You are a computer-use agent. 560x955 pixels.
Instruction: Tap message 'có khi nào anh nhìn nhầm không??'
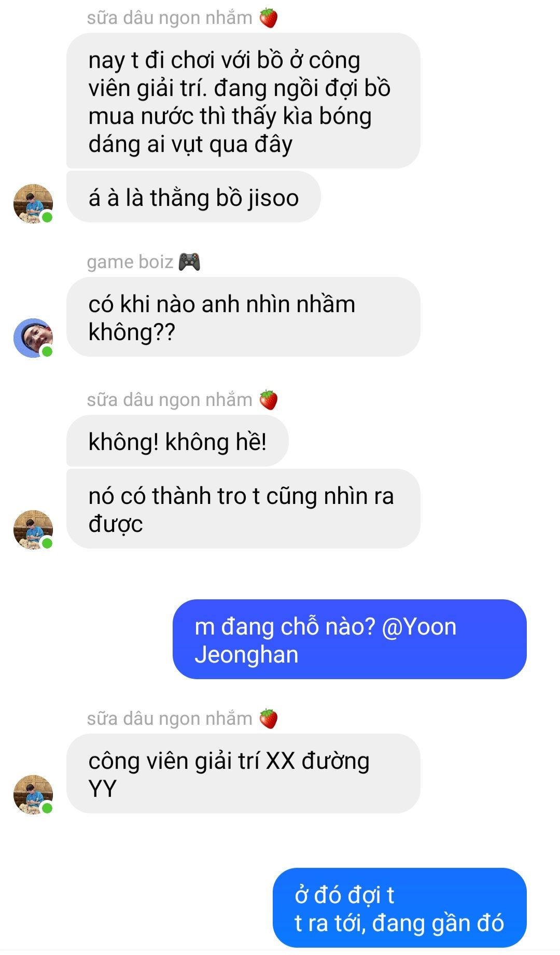pos(243,317)
